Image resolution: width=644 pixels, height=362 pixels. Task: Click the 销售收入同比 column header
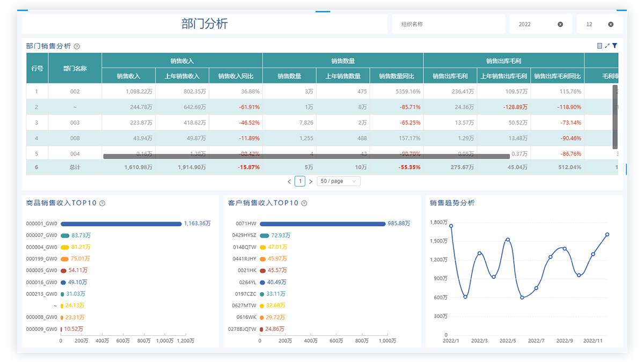click(x=236, y=76)
